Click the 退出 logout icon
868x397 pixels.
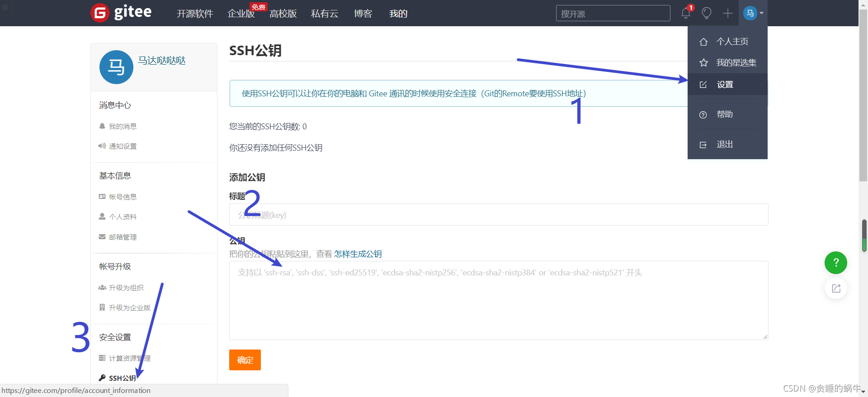[x=703, y=145]
